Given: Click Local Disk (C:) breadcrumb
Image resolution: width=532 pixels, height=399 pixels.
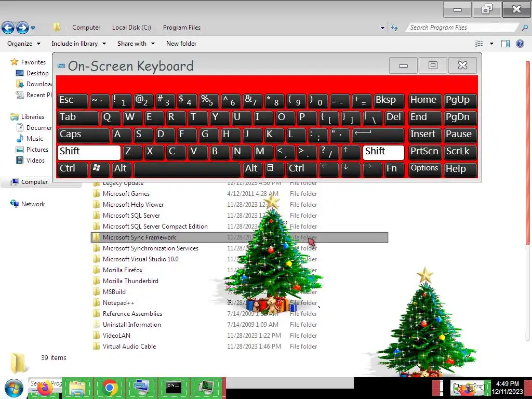Looking at the screenshot, I should tap(131, 28).
